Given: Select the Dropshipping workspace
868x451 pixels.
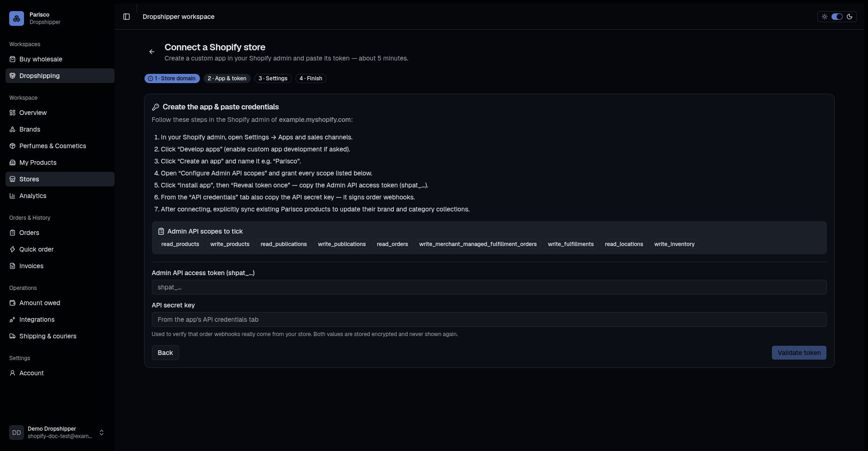Looking at the screenshot, I should pyautogui.click(x=60, y=76).
